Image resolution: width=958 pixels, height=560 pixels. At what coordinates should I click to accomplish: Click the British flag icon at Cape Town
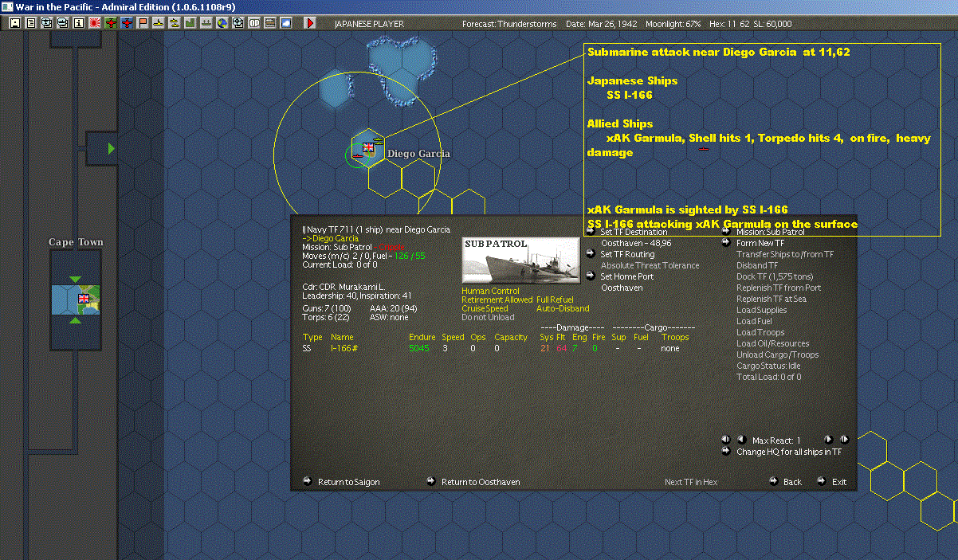83,299
